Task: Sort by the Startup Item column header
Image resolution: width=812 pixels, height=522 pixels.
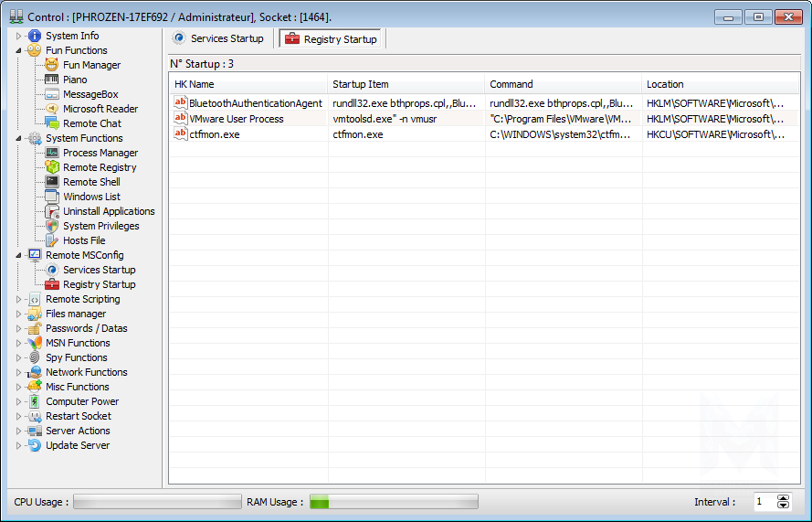Action: point(405,84)
